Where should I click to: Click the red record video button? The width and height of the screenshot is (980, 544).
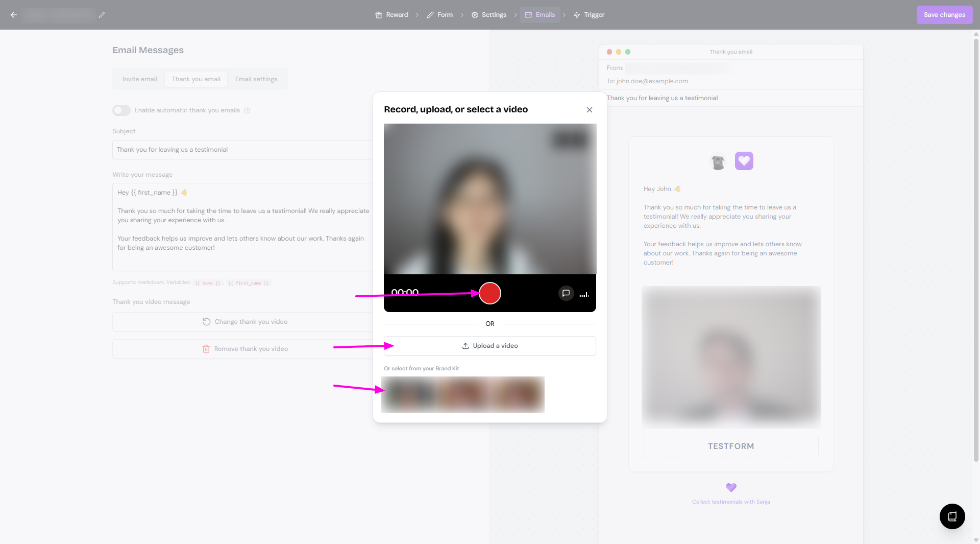(x=489, y=293)
